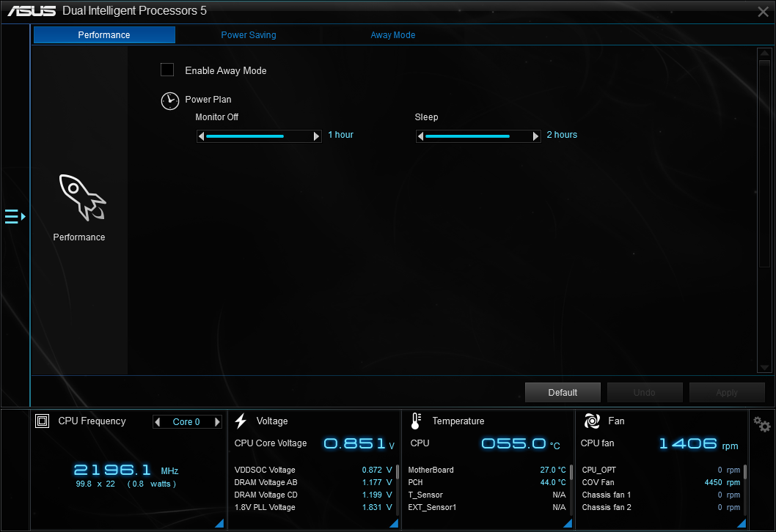Click the DRAM Voltage CD row

point(313,495)
